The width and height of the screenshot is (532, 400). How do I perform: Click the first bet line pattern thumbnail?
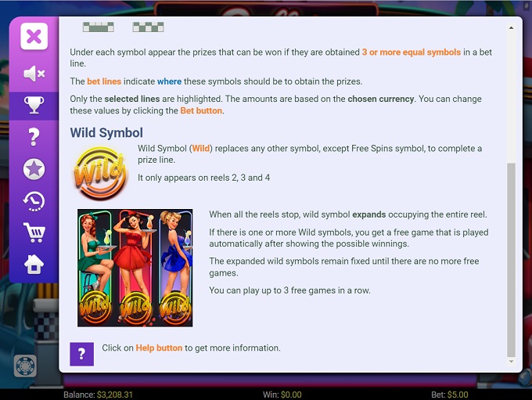(x=99, y=27)
